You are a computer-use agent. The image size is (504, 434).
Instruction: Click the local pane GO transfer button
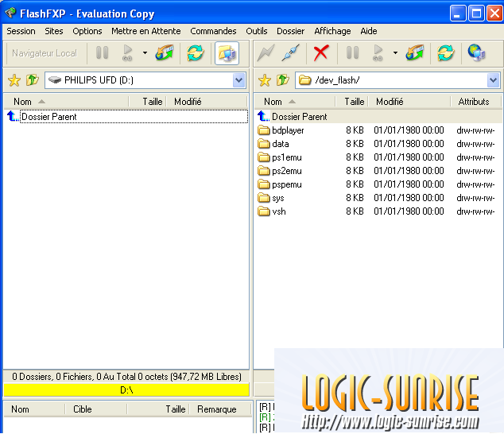128,52
